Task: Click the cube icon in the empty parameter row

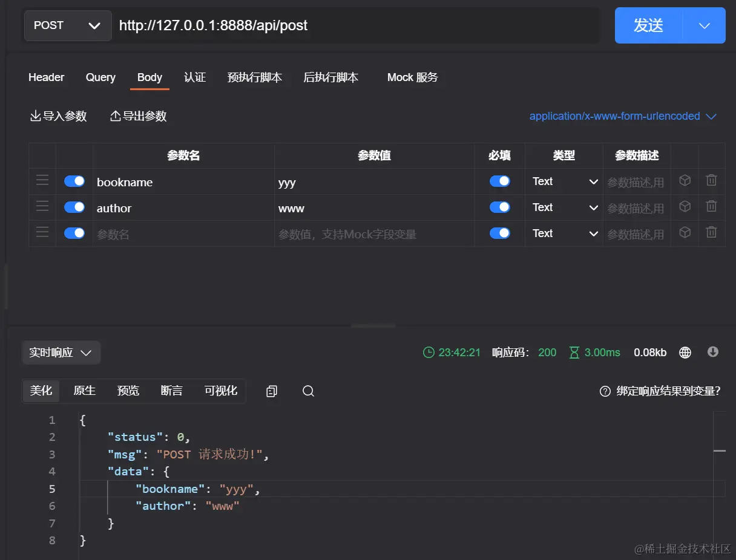Action: 685,233
